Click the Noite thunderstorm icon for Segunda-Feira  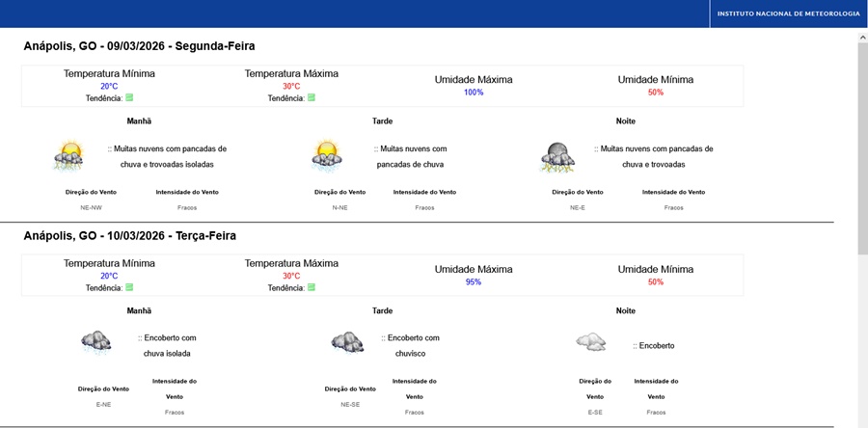557,156
